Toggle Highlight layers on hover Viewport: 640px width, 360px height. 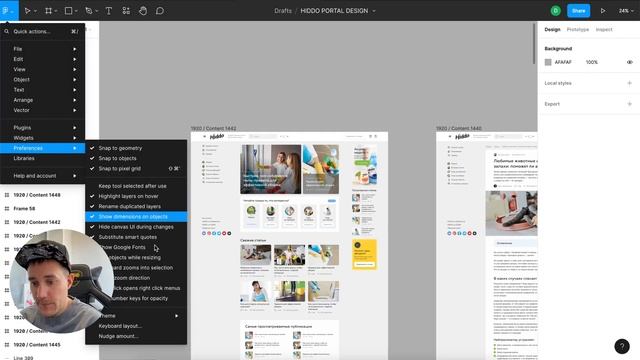(136, 196)
